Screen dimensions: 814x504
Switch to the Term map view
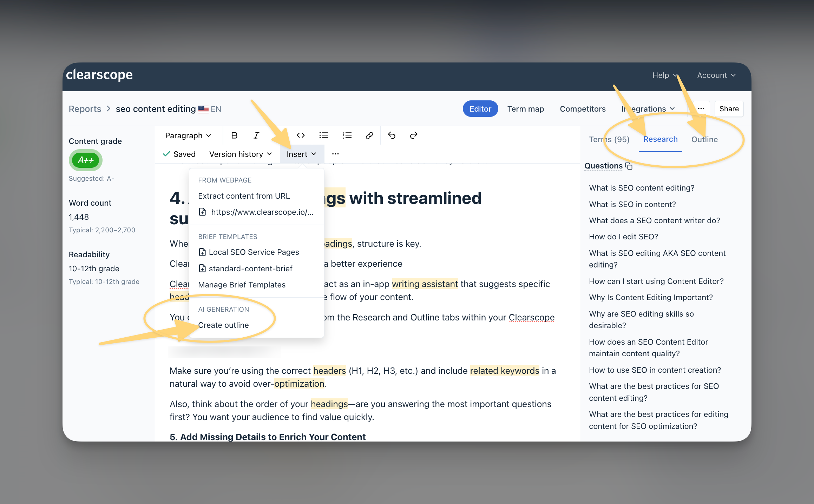point(525,109)
